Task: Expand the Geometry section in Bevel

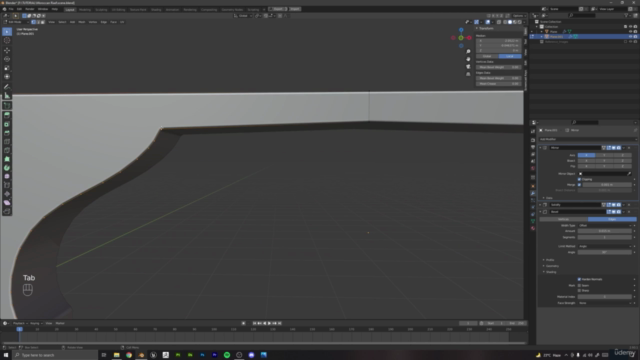Action: click(551, 266)
